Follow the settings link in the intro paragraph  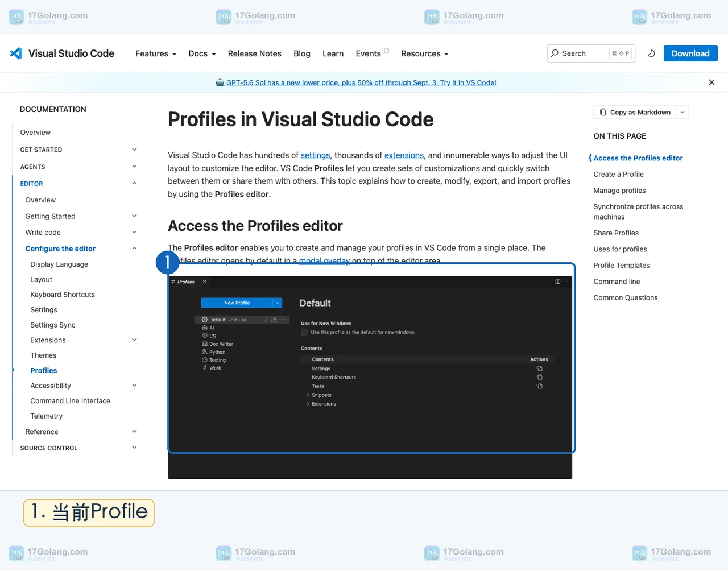(x=315, y=155)
